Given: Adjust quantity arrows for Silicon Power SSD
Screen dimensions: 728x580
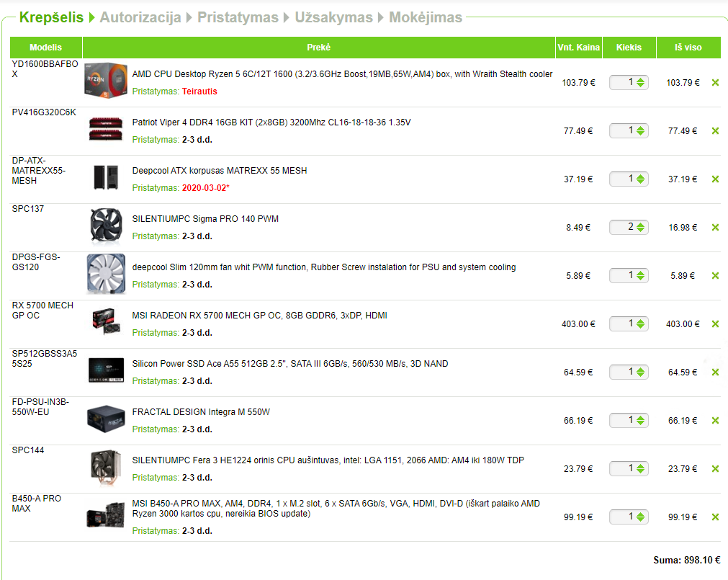Looking at the screenshot, I should pos(641,372).
